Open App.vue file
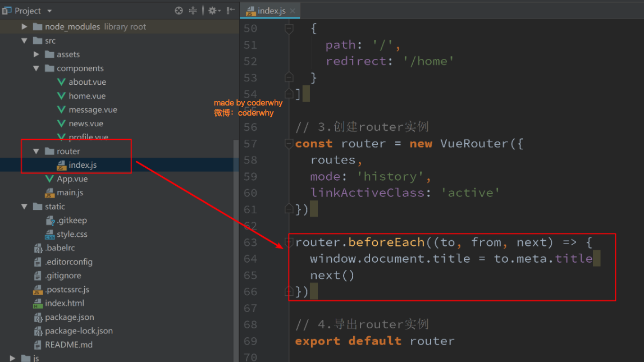644x362 pixels. (72, 179)
